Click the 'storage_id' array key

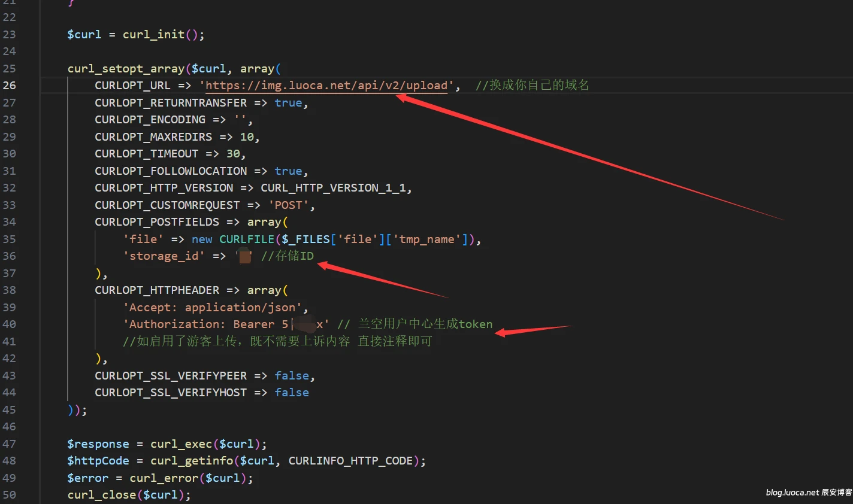tap(164, 256)
